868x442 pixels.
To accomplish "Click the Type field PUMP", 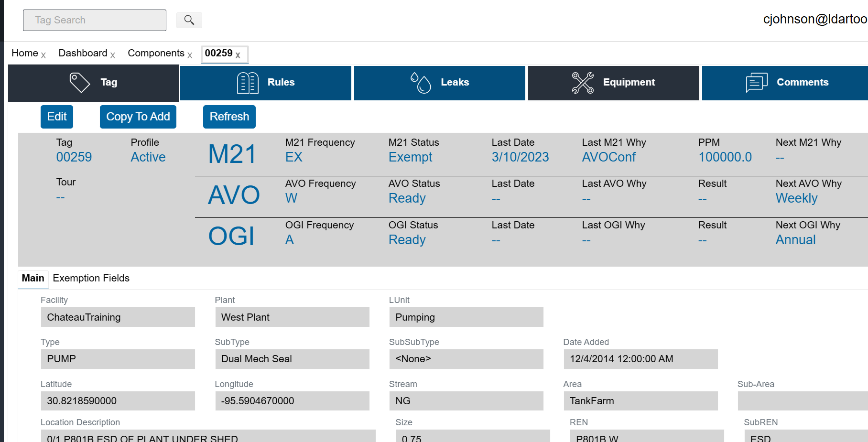I will tap(118, 359).
